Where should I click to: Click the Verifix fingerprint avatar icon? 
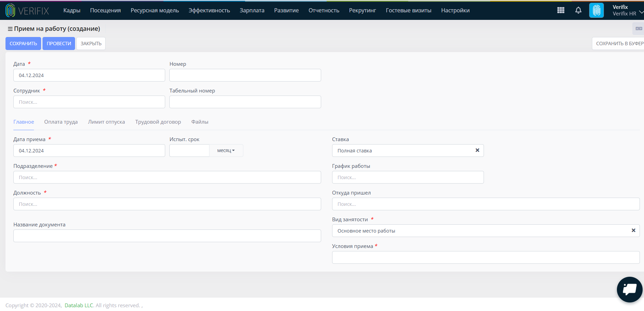[596, 10]
